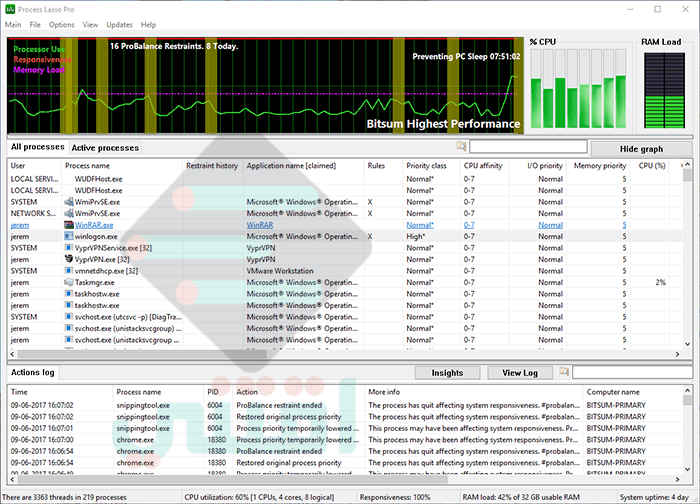The image size is (700, 504).
Task: Select the winlogon.exe process row name
Action: 96,236
